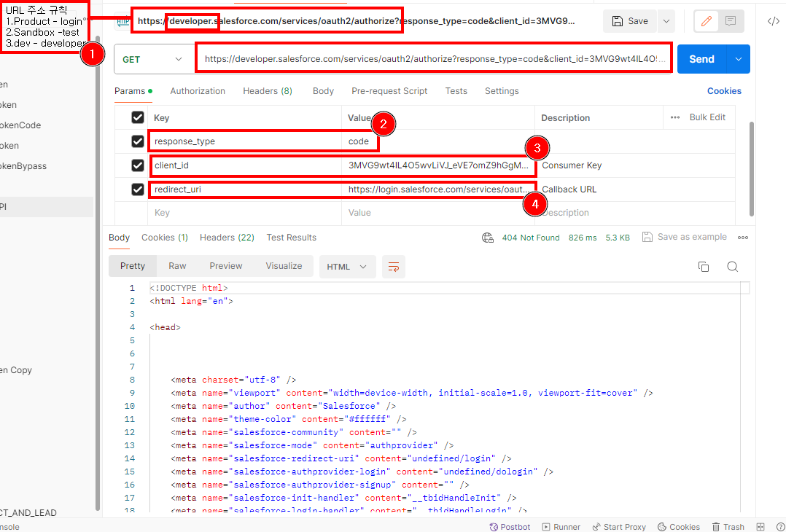Send the request
Viewport: 786px width, 532px height.
[x=701, y=59]
